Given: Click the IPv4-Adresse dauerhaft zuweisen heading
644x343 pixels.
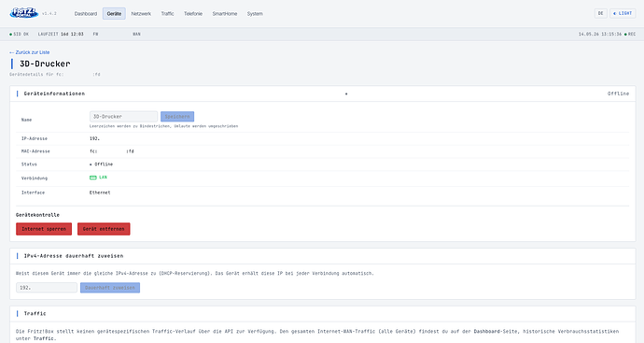Looking at the screenshot, I should coord(74,256).
